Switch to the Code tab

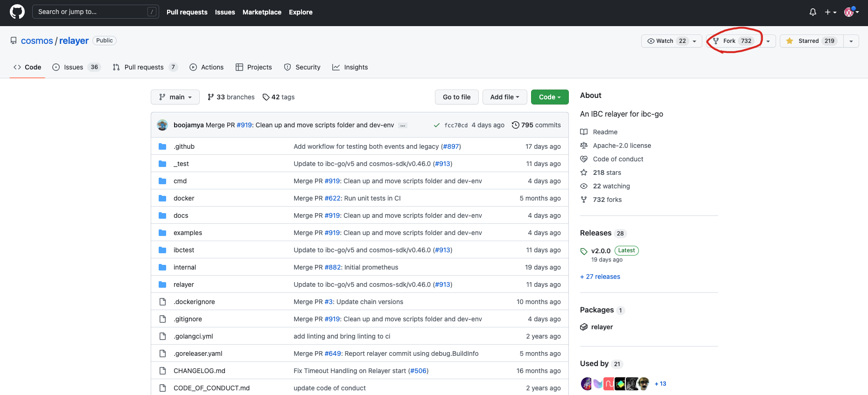point(28,67)
